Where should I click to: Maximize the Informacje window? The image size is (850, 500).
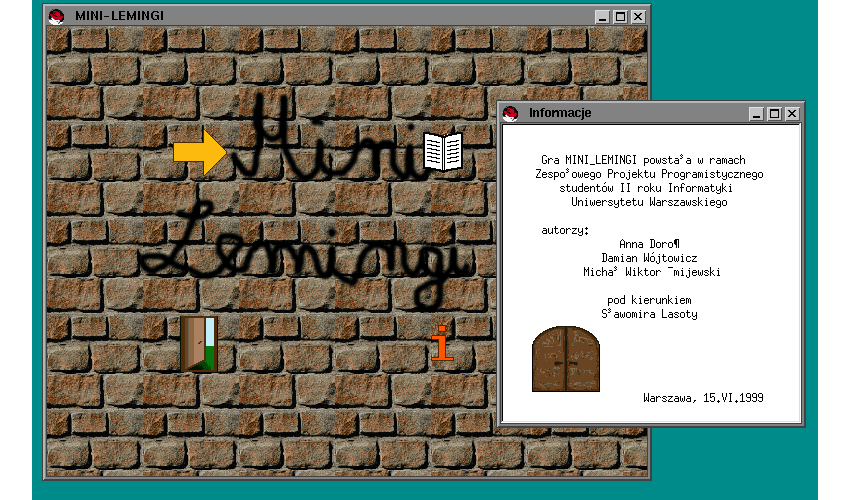773,114
